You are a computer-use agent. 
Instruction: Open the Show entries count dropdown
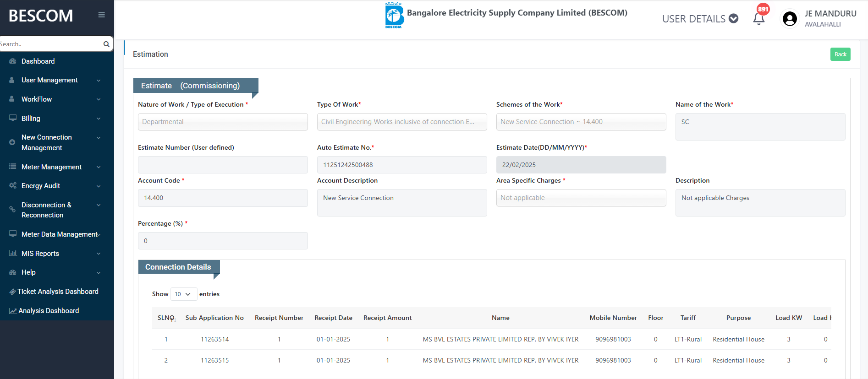coord(184,294)
